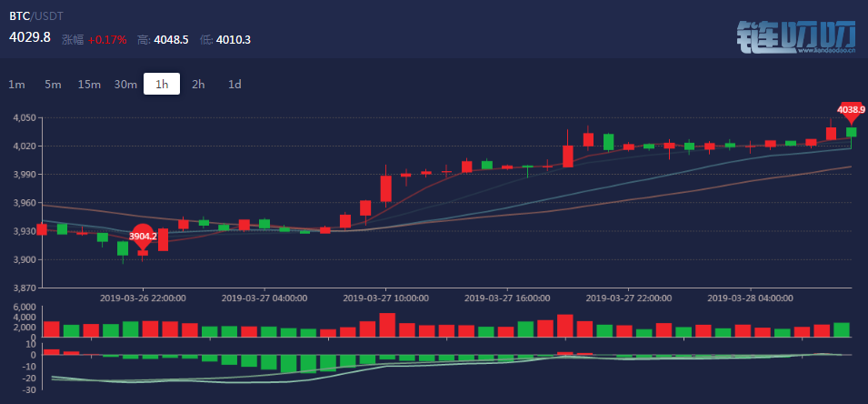Click the 2019-03-27 16:00:00 time label
Viewport: 868px width, 404px height.
click(507, 298)
